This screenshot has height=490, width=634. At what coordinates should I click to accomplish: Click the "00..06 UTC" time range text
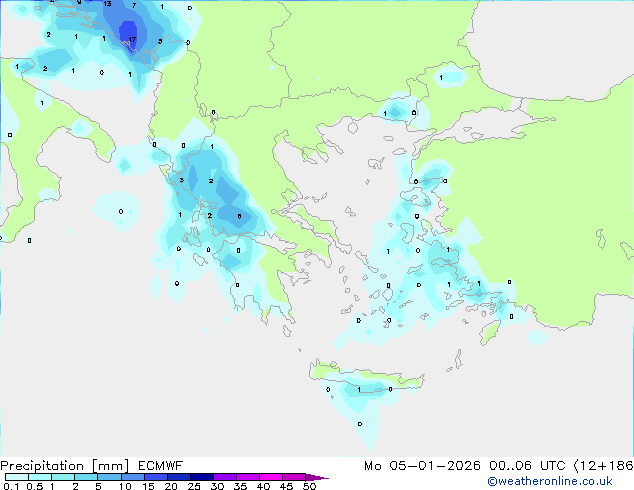[x=527, y=466]
